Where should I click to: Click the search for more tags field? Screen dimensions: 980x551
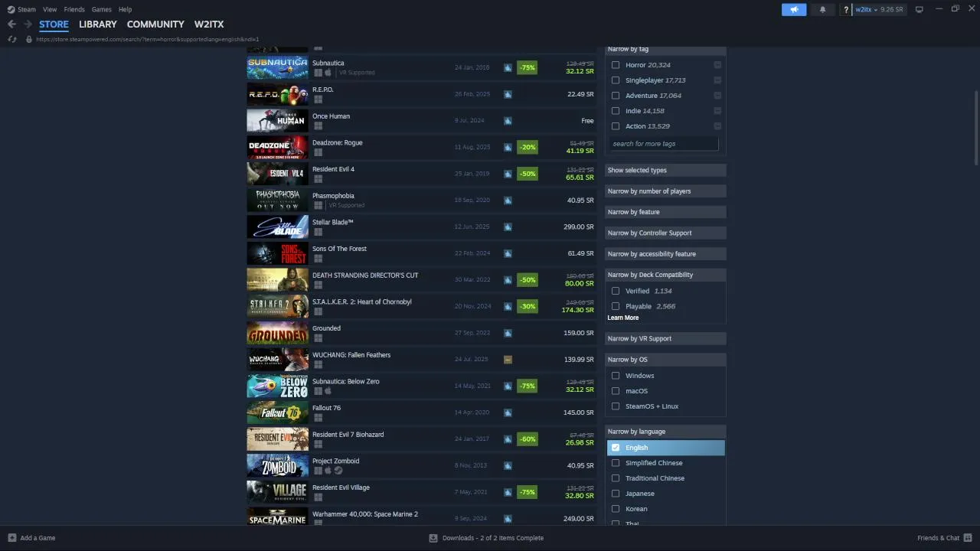click(x=665, y=144)
